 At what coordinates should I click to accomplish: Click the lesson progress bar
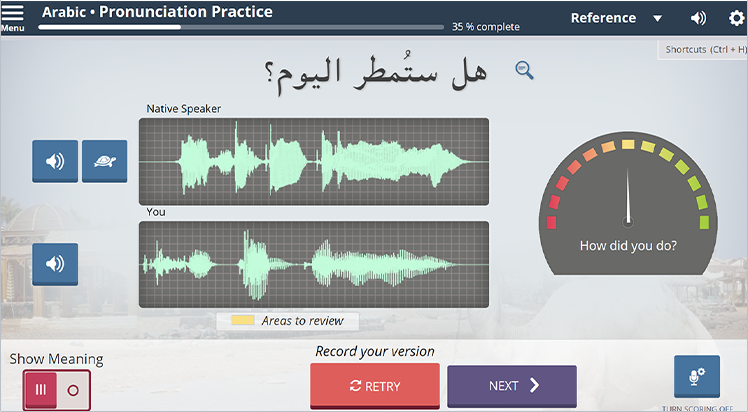pyautogui.click(x=242, y=27)
